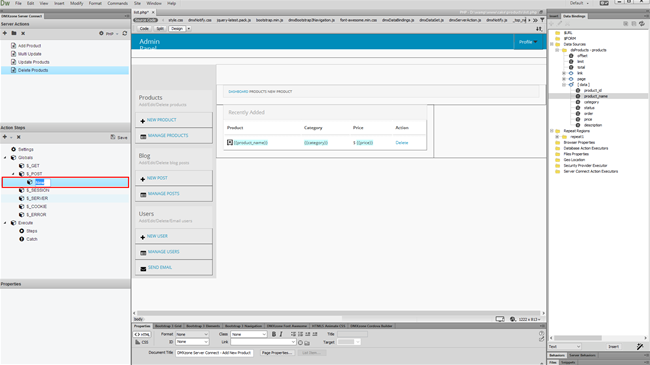
Task: Collapse the dsProducts - products node
Action: coord(558,50)
